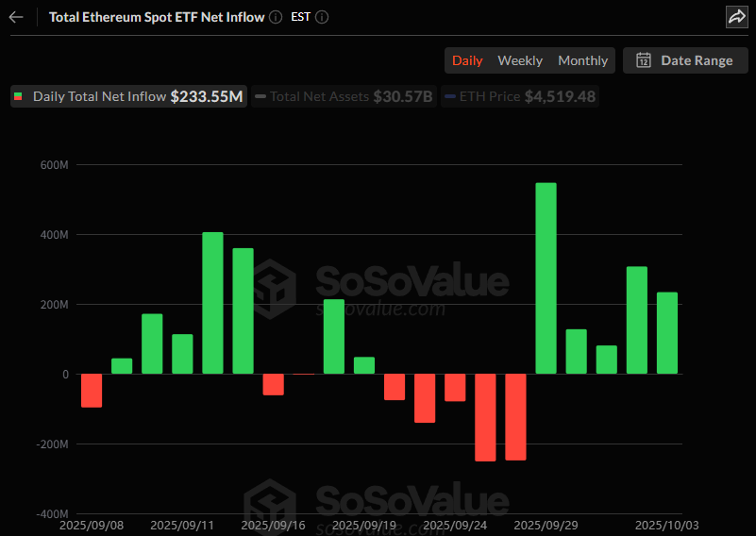
Task: Click the EST timezone label
Action: point(300,17)
